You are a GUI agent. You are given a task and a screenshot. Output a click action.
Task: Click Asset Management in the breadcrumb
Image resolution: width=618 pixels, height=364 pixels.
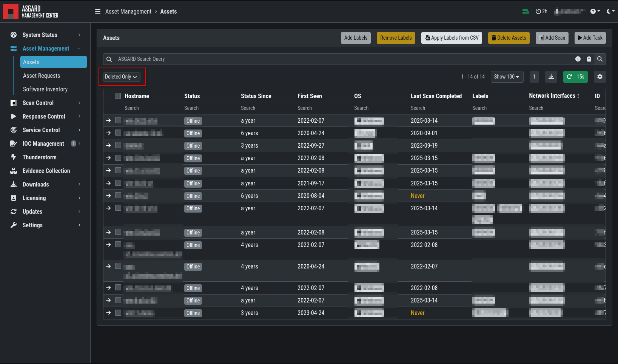pyautogui.click(x=128, y=11)
